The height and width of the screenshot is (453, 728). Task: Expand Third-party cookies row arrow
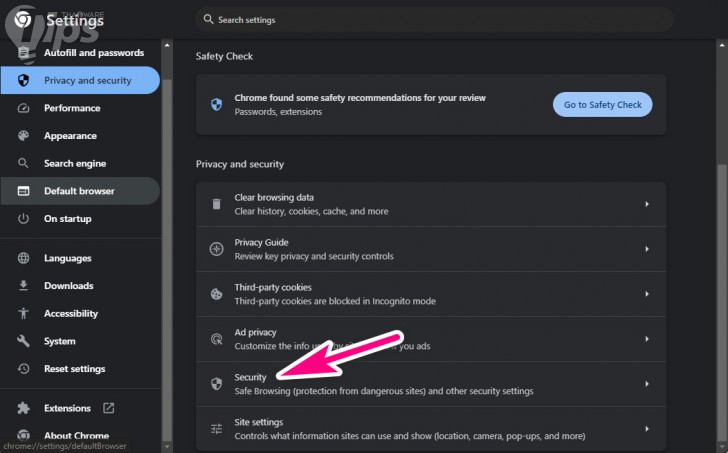[x=647, y=294]
